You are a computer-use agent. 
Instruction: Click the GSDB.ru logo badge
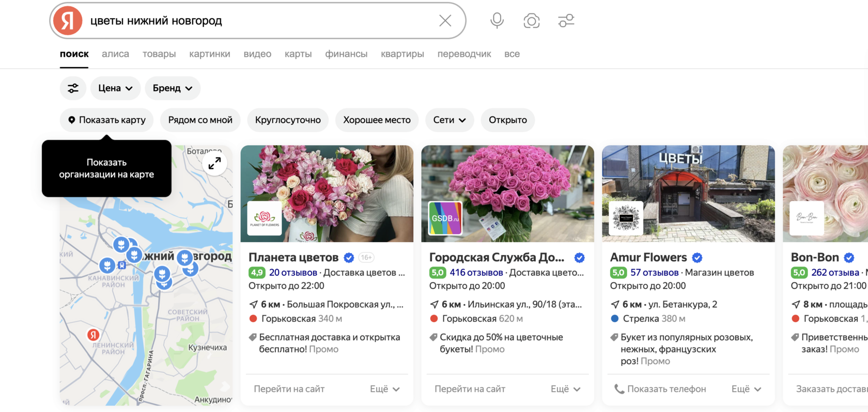445,218
